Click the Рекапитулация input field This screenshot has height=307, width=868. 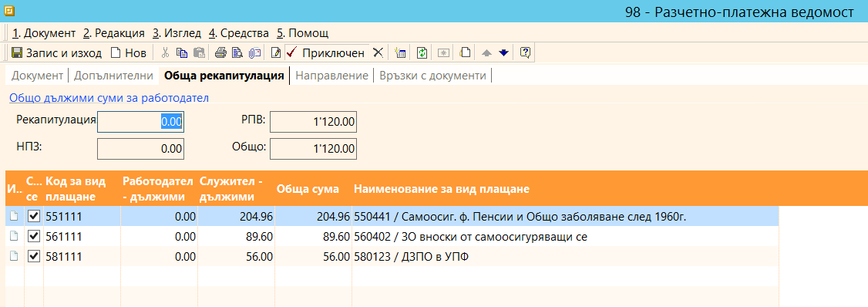click(x=140, y=122)
